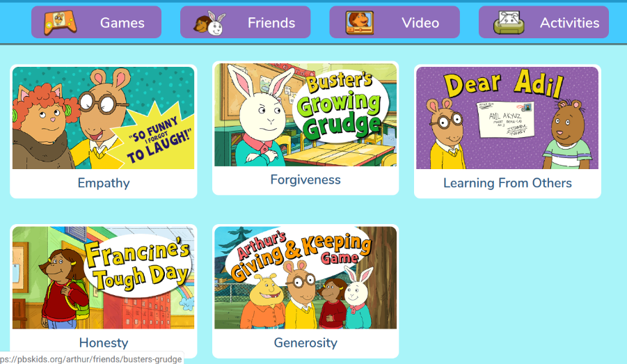Open Arthur's Giving & Keeping Game thumbnail

tap(305, 278)
